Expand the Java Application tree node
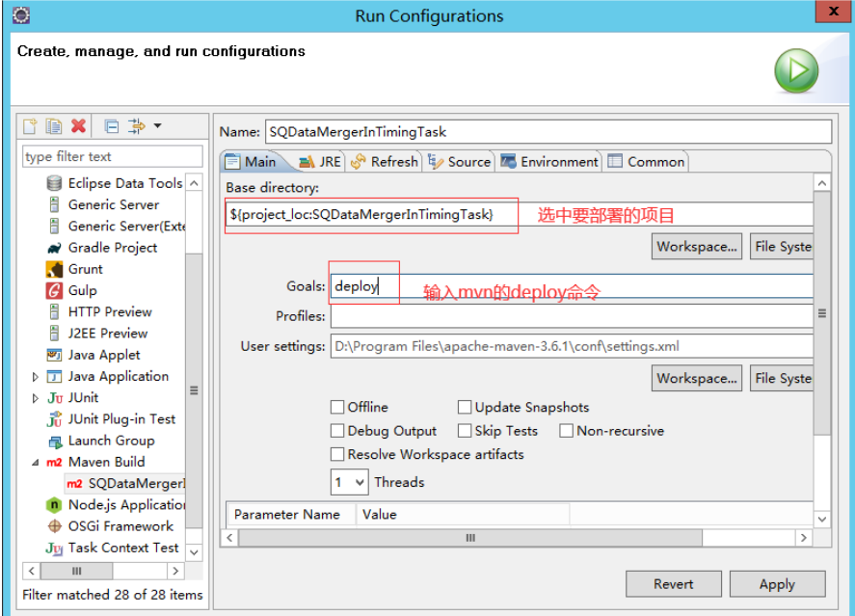 pos(35,377)
